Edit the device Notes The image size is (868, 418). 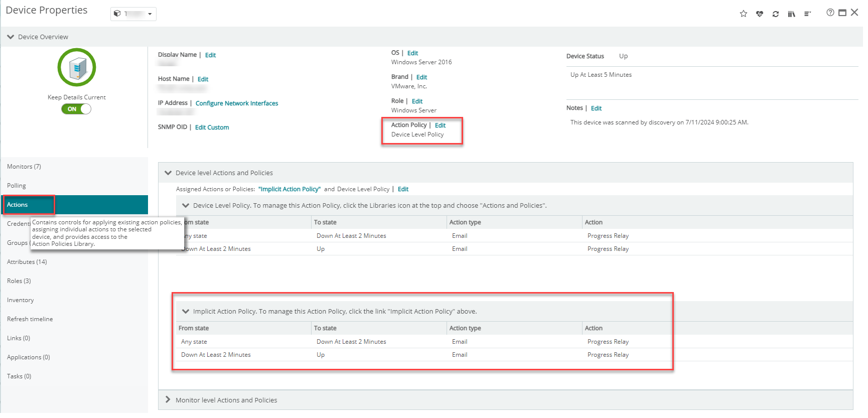click(x=596, y=108)
